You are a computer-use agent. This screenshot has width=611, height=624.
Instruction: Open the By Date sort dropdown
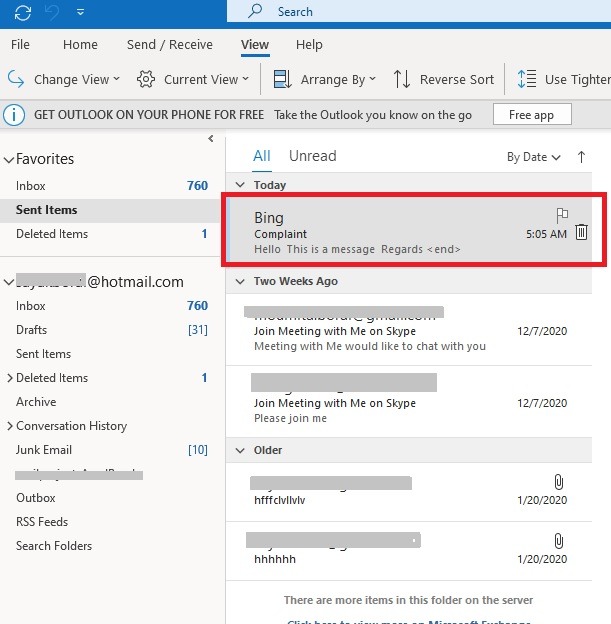[x=533, y=157]
